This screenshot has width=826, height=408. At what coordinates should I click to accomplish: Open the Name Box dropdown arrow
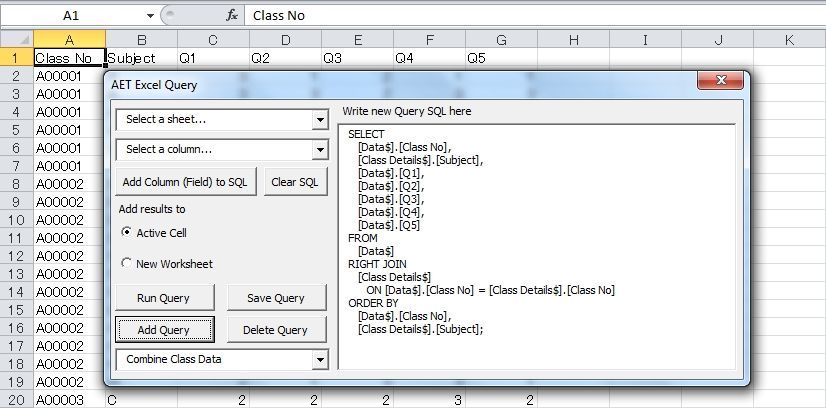[x=149, y=16]
